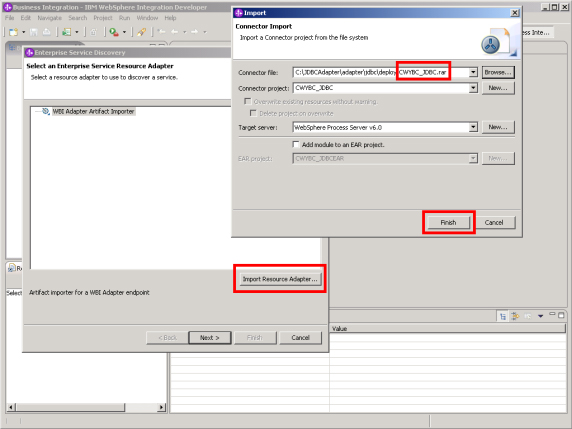
Task: Minimize the Properties view panel
Action: (x=552, y=314)
